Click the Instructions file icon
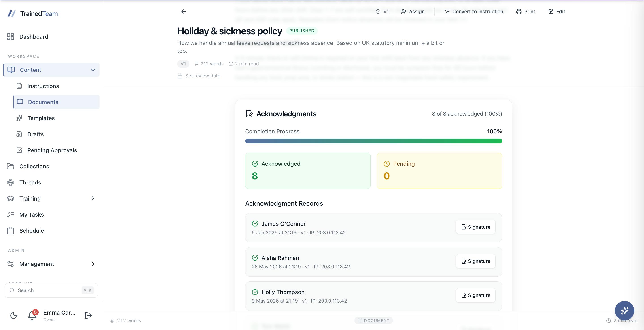Image resolution: width=644 pixels, height=330 pixels. [x=19, y=86]
